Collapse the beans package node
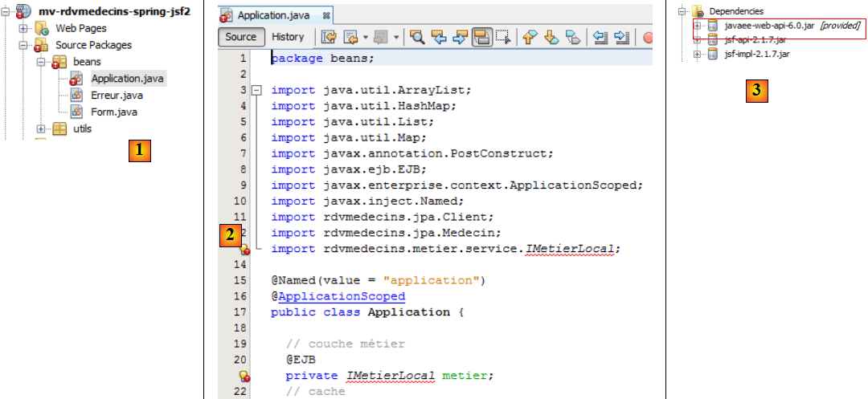This screenshot has width=868, height=399. [x=41, y=62]
